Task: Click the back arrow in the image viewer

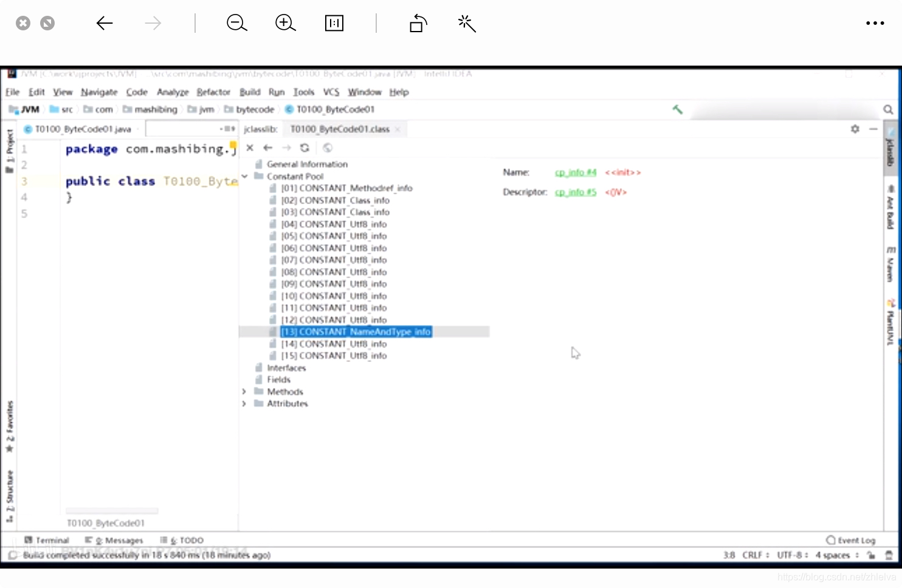Action: [x=105, y=23]
